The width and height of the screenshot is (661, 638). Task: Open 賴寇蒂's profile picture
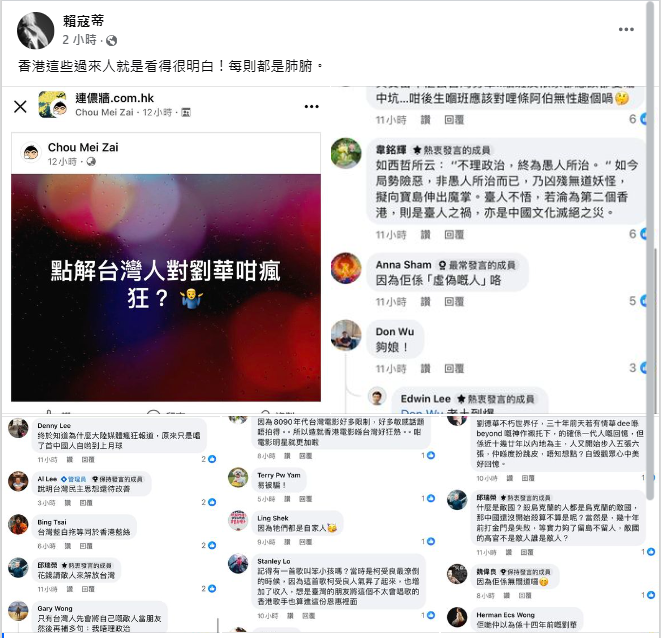click(35, 30)
